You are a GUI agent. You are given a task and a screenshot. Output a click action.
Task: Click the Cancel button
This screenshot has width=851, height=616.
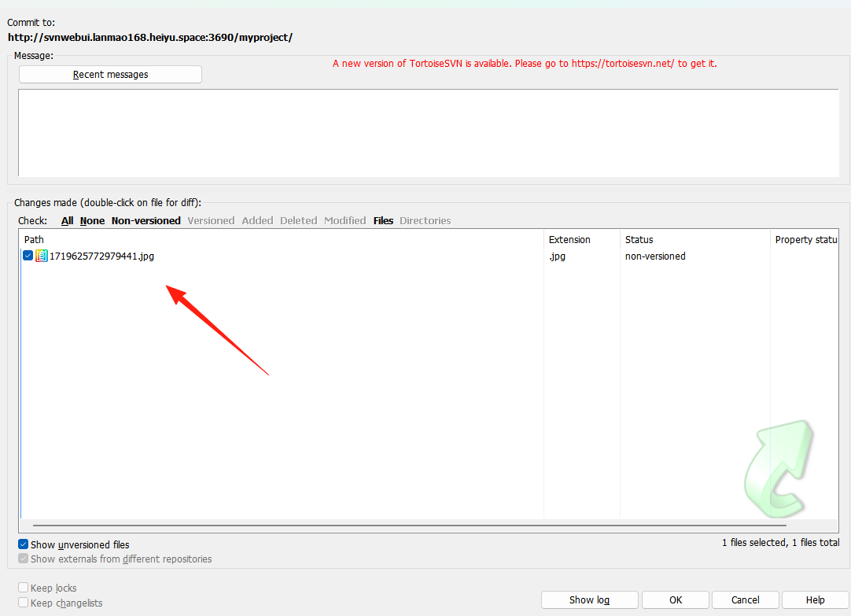(x=745, y=599)
